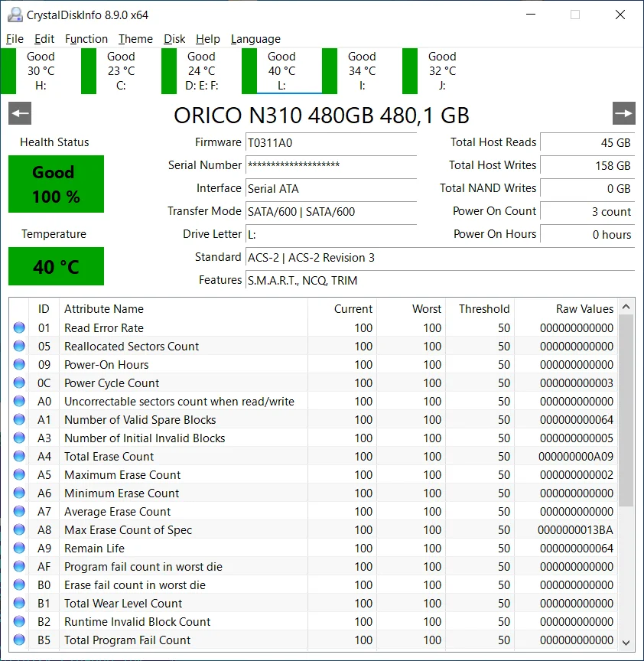
Task: Click the Drive Letter field showing L:
Action: [331, 234]
